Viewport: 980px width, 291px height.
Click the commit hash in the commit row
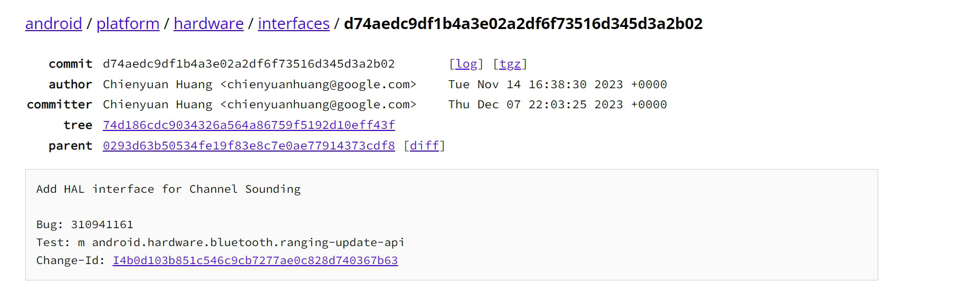pyautogui.click(x=248, y=64)
